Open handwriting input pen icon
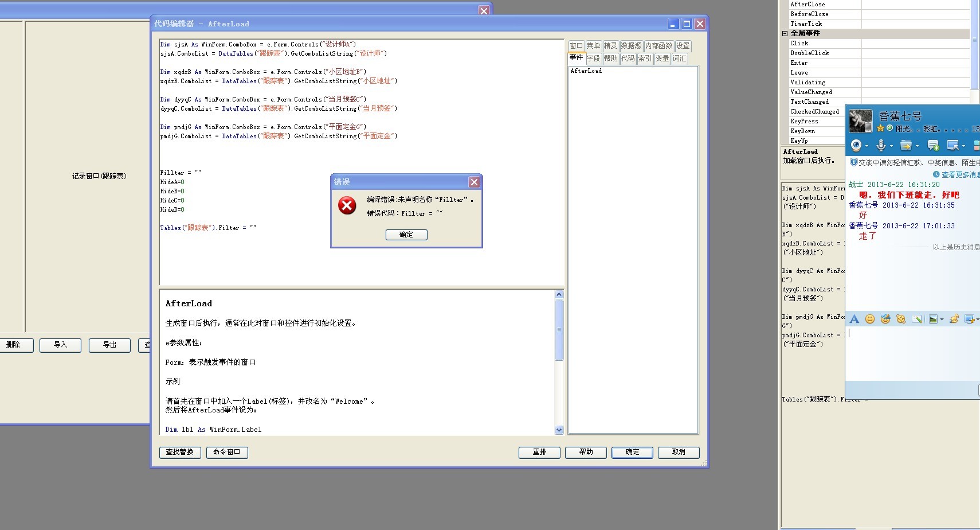 tap(917, 319)
